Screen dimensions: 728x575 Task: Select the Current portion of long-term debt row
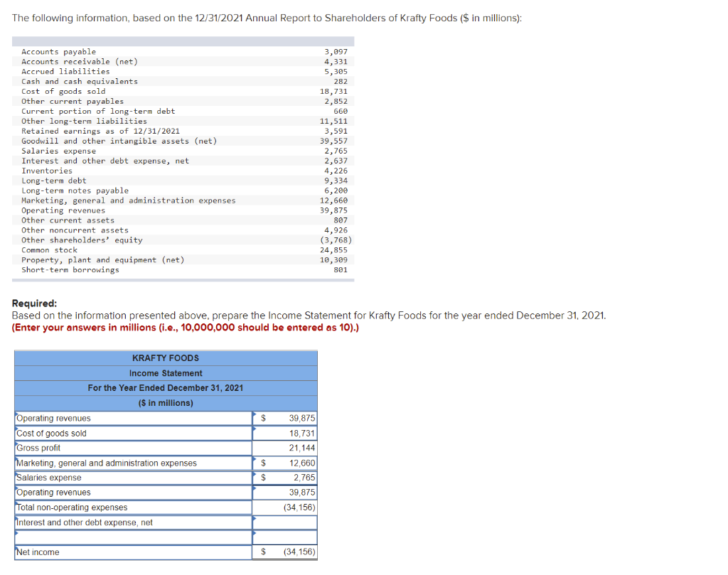click(x=183, y=111)
